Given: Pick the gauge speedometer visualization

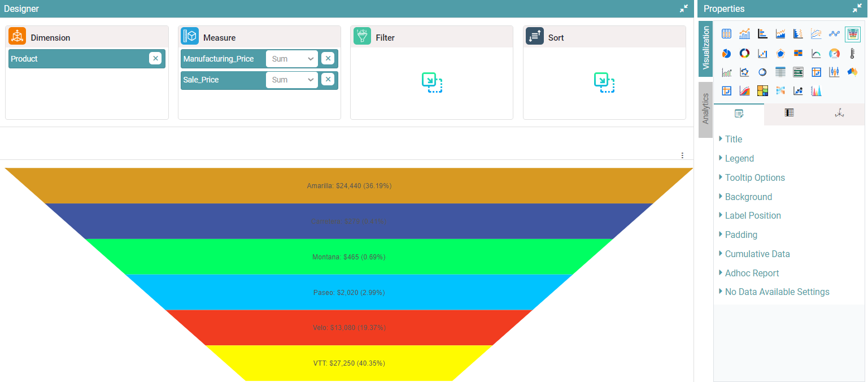Looking at the screenshot, I should point(834,54).
